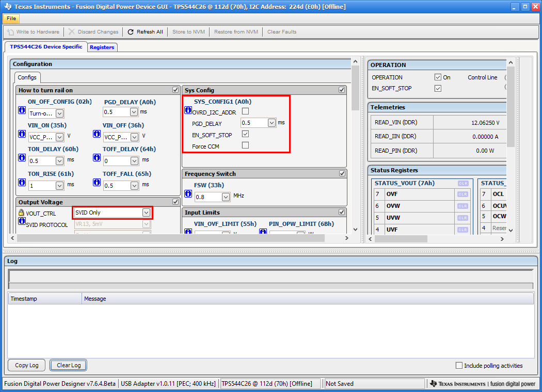This screenshot has width=542, height=392.
Task: Click the CLR icon for STATUS_VOUT register
Action: click(x=463, y=184)
